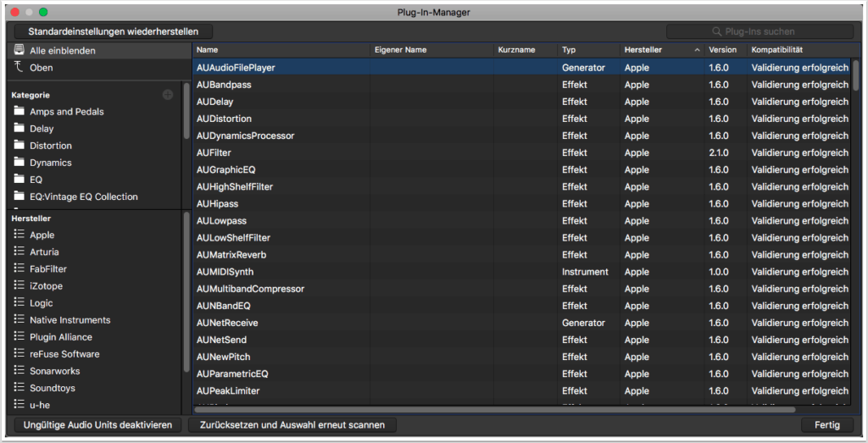Click the plug-in table horizontal scrollbar

509,409
